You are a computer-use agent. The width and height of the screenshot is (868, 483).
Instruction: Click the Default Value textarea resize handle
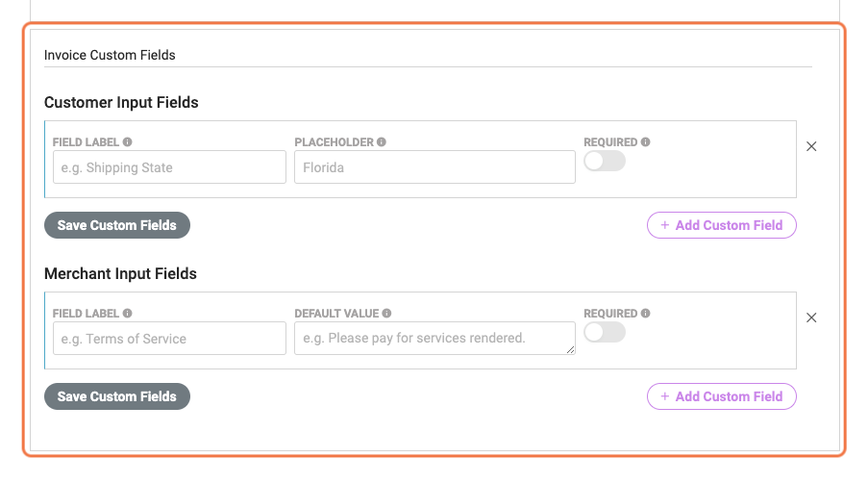570,349
